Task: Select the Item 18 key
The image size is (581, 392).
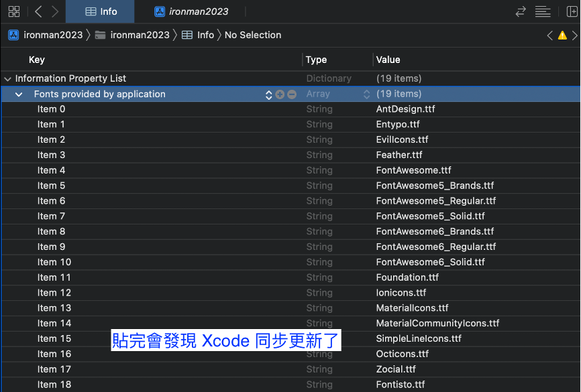Action: 54,385
